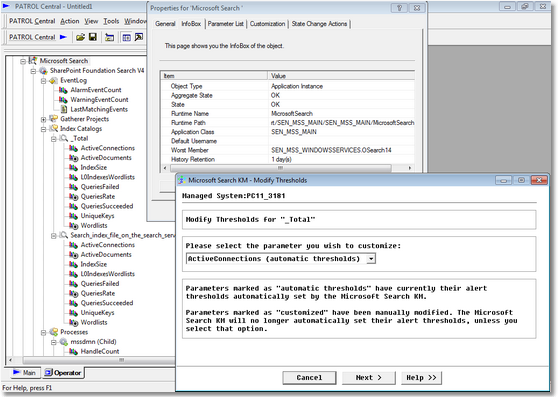Click the Runtime Path value
The height and width of the screenshot is (399, 558).
tap(342, 123)
